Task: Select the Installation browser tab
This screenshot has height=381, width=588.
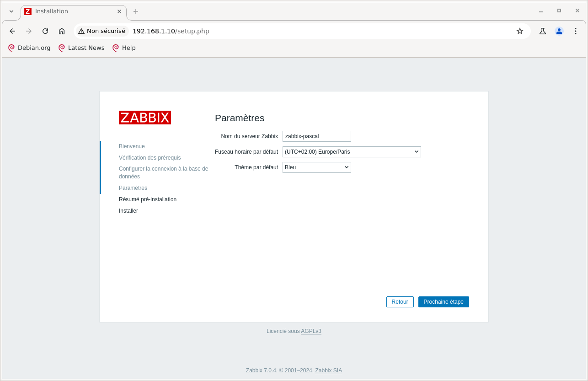Action: pos(73,11)
